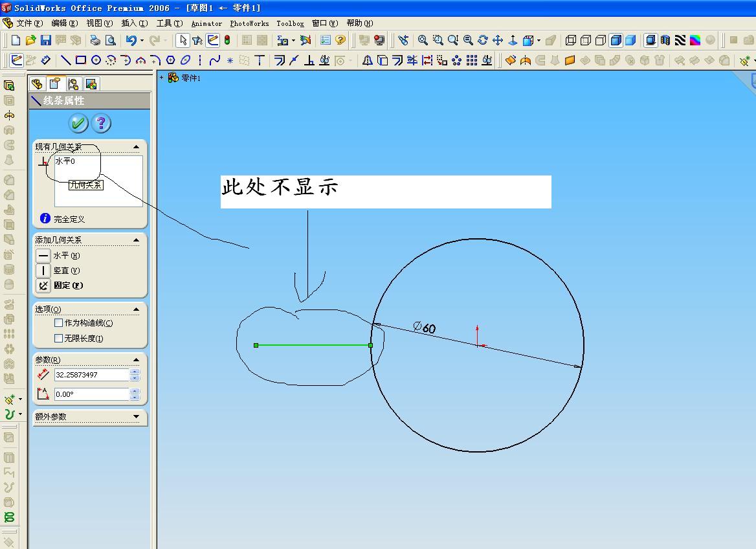Screen dimensions: 756x549
Task: Confirm line properties with green checkmark
Action: pos(78,124)
